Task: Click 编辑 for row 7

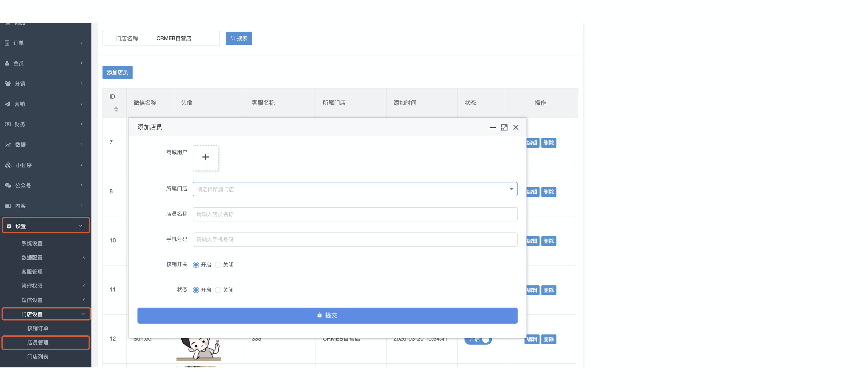Action: pos(532,143)
